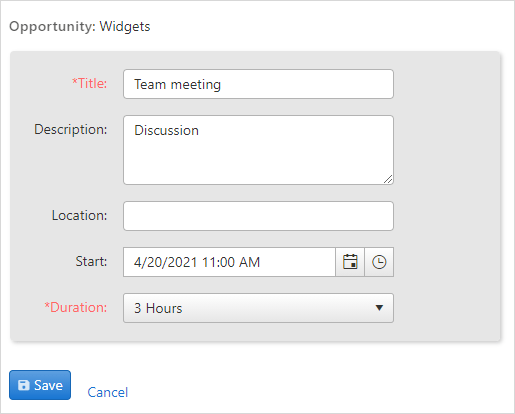The image size is (515, 414).
Task: Open the calendar date picker icon
Action: pos(350,262)
